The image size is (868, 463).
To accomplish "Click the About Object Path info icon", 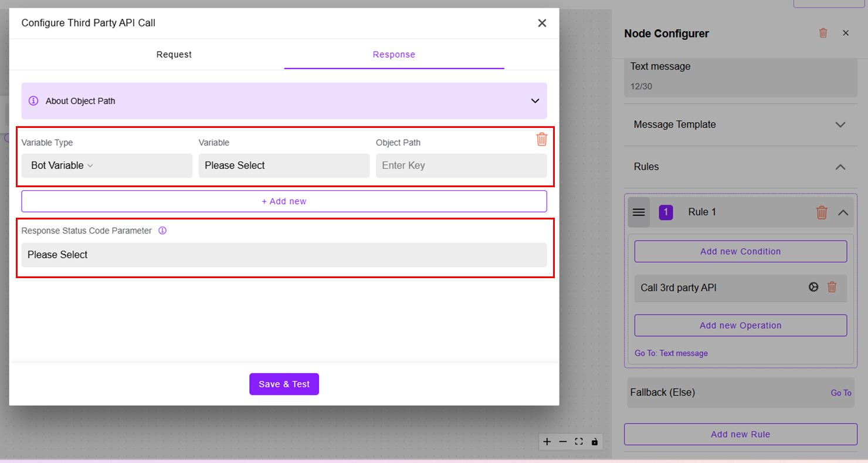I will pos(33,101).
